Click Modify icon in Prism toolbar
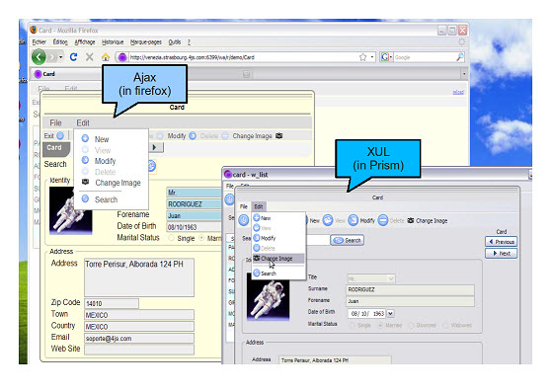This screenshot has height=392, width=555. (x=354, y=220)
